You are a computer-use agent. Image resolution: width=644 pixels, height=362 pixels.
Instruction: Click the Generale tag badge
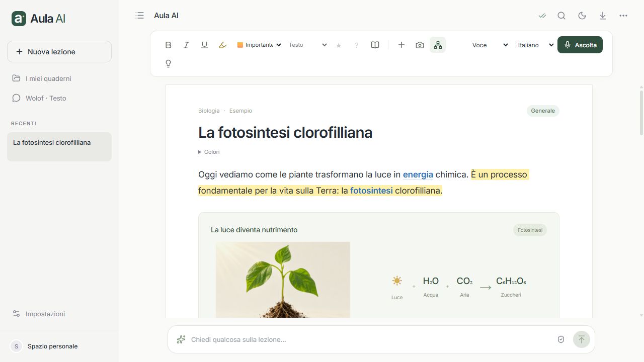pyautogui.click(x=543, y=111)
